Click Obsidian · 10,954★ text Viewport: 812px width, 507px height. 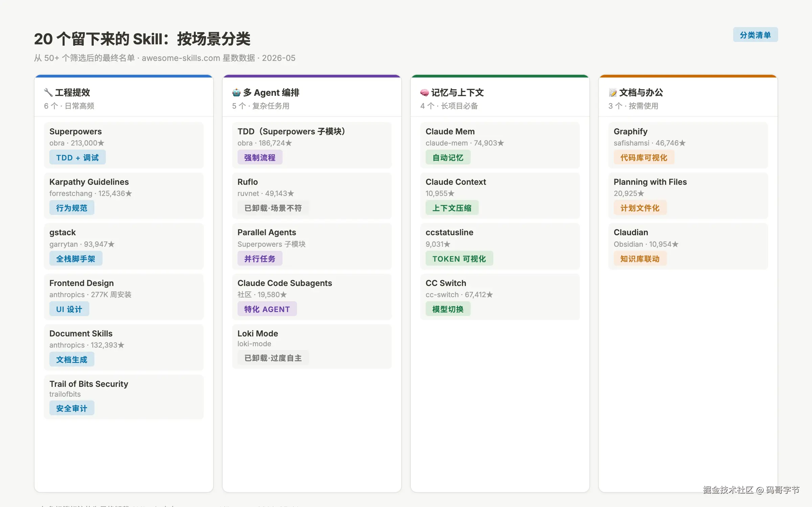(646, 244)
